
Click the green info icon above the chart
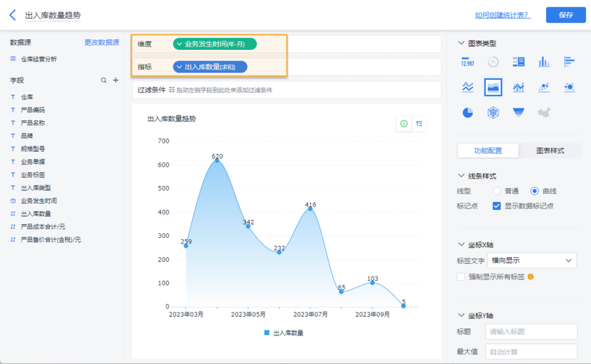point(404,124)
